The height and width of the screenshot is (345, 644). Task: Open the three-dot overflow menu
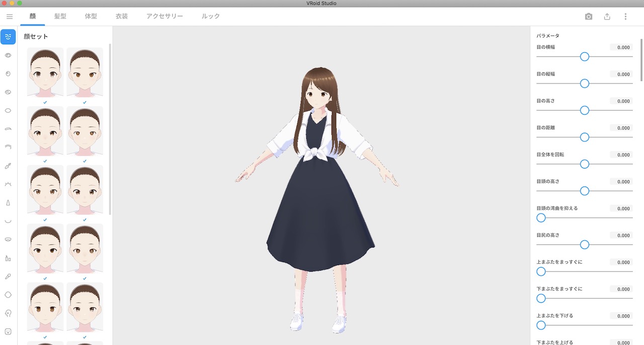tap(625, 16)
